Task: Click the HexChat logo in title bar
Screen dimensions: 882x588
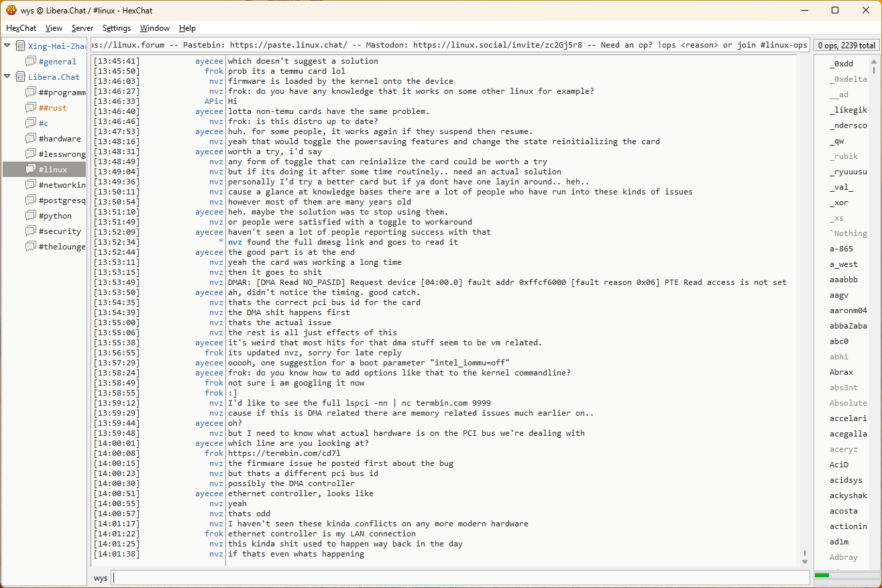Action: (11, 10)
